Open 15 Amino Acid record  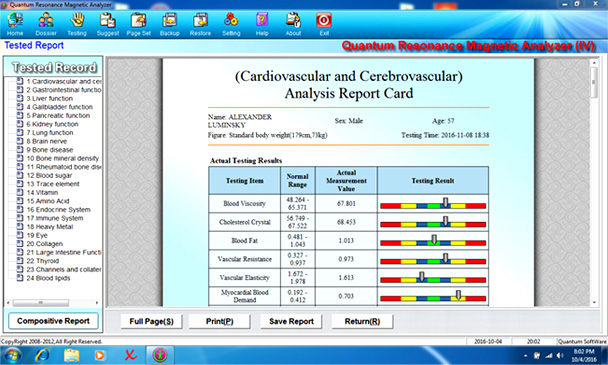[43, 201]
